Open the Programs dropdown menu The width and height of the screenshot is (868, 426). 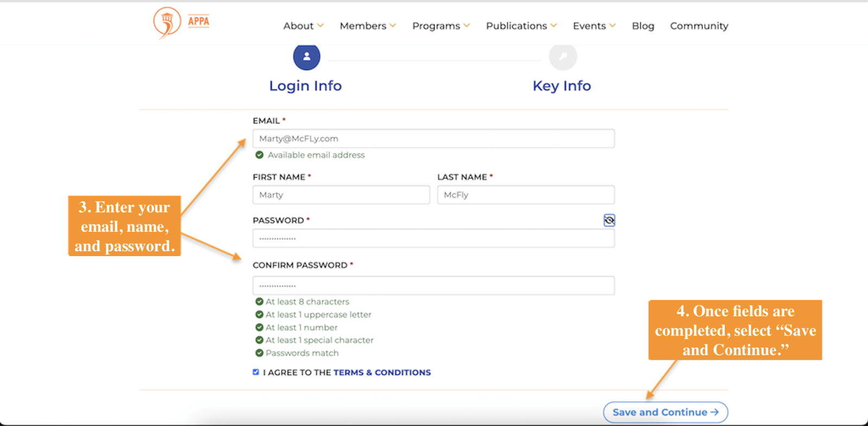pos(441,26)
